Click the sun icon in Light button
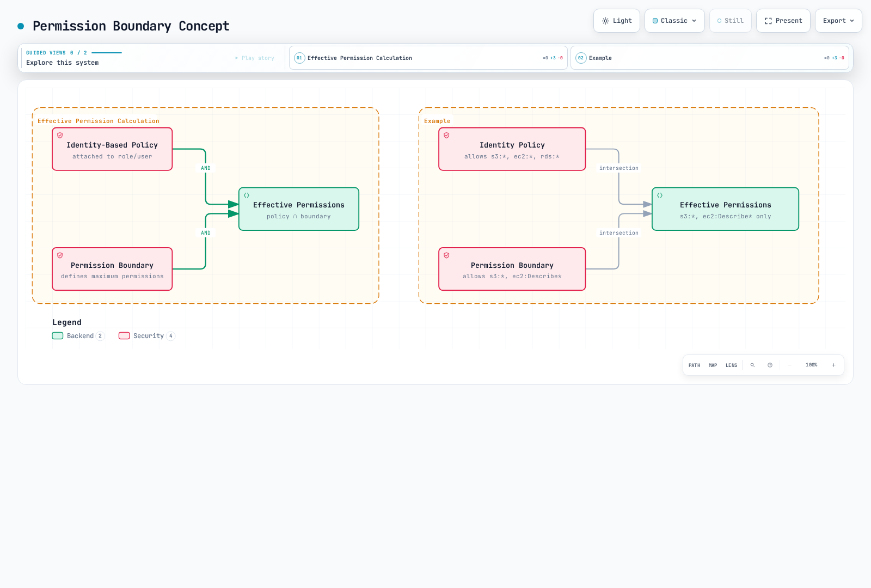The height and width of the screenshot is (588, 871). click(x=605, y=21)
